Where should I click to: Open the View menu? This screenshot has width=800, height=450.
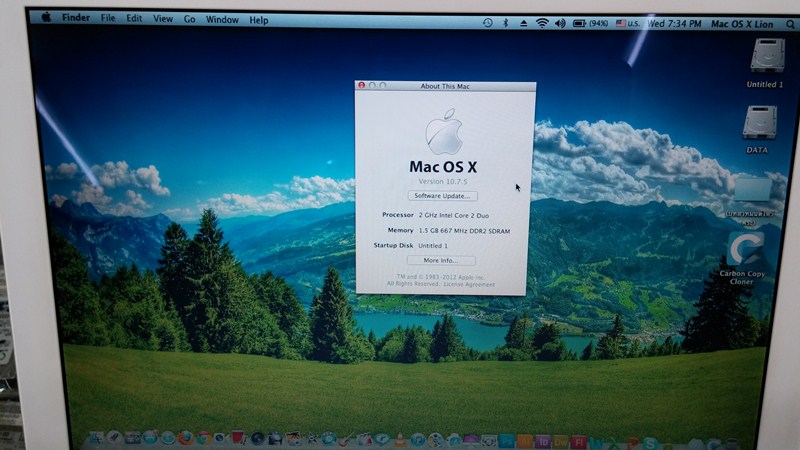tap(163, 19)
